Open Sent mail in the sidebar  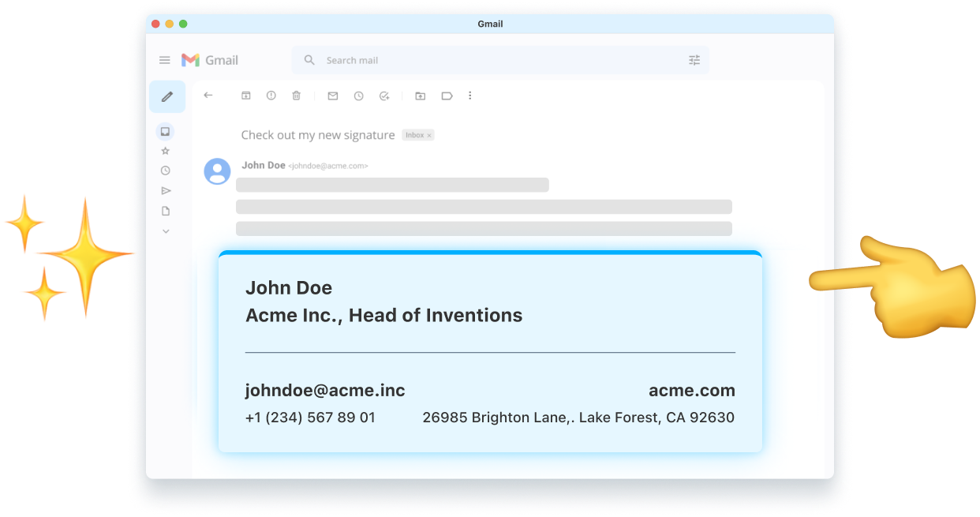click(166, 191)
